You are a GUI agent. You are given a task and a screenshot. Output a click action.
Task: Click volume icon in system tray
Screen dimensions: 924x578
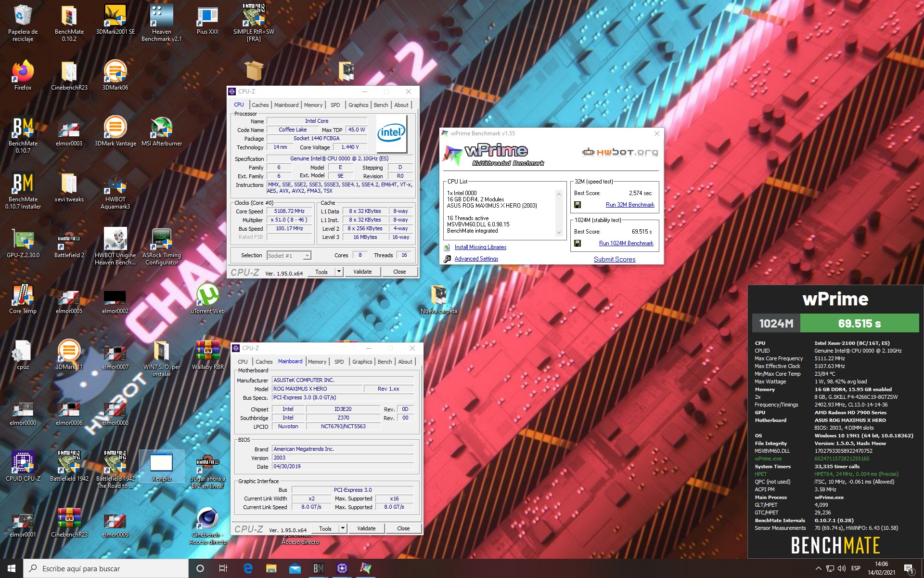842,568
